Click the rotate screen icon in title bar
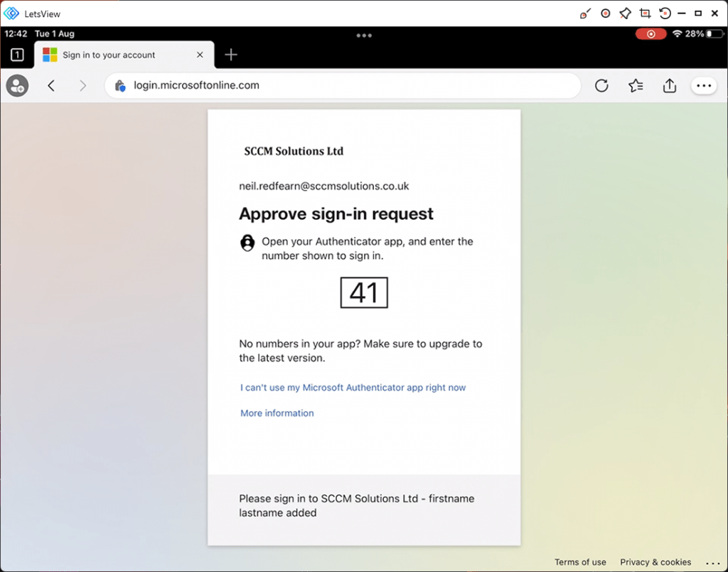 click(665, 13)
